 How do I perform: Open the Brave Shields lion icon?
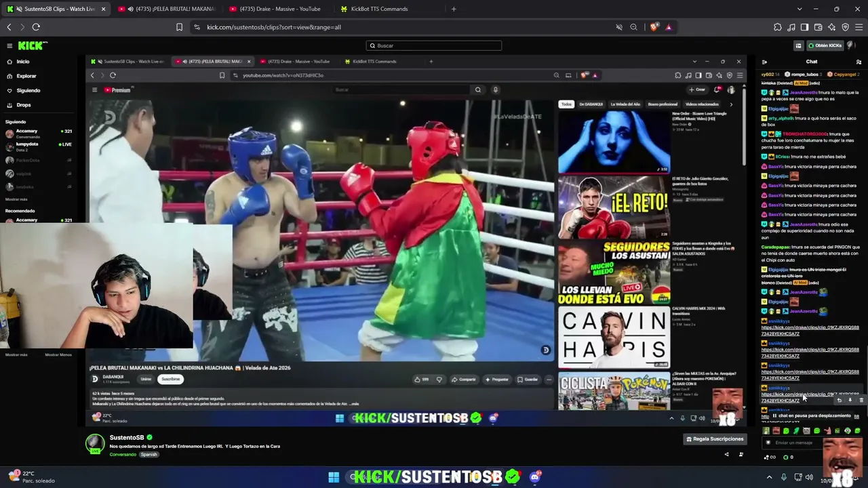(654, 27)
